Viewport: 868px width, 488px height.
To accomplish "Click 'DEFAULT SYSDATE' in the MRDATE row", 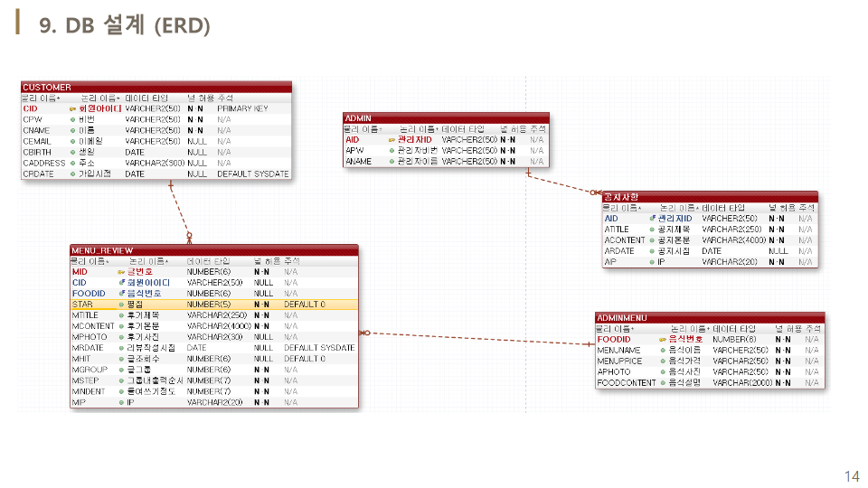I will [x=319, y=348].
